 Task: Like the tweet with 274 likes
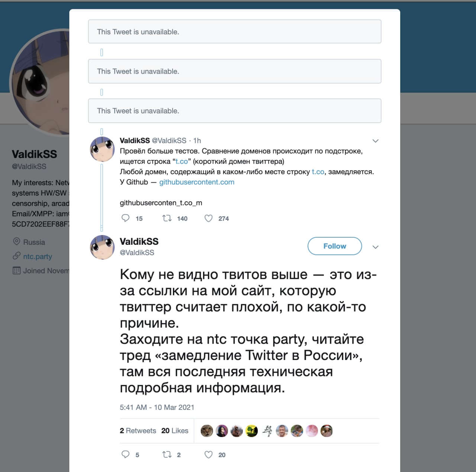click(x=209, y=218)
